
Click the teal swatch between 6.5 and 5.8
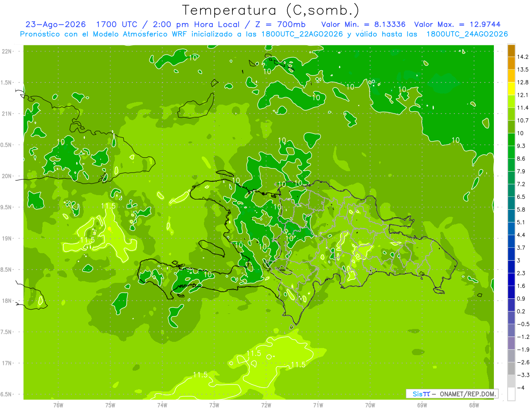pos(511,203)
